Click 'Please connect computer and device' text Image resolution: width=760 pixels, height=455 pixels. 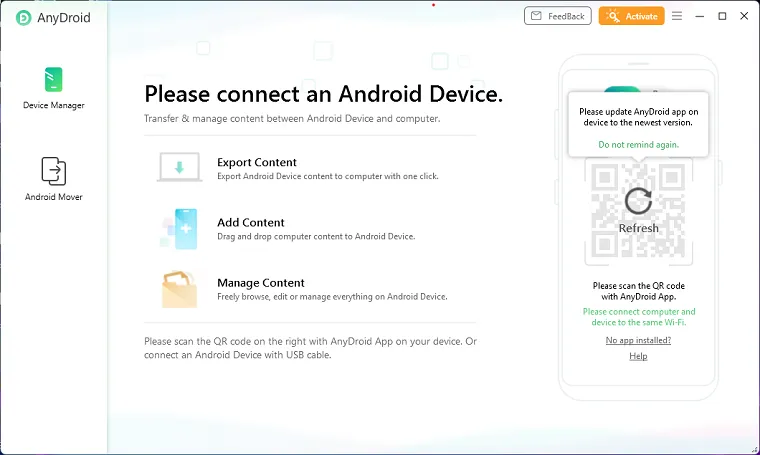pyautogui.click(x=639, y=317)
